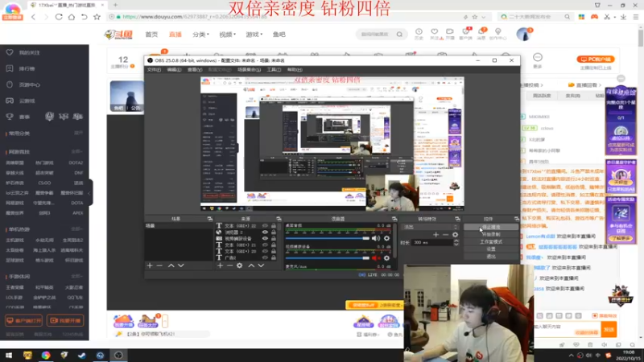Move scene up with arrow icon
Screen dimensions: 644x362
click(x=171, y=265)
